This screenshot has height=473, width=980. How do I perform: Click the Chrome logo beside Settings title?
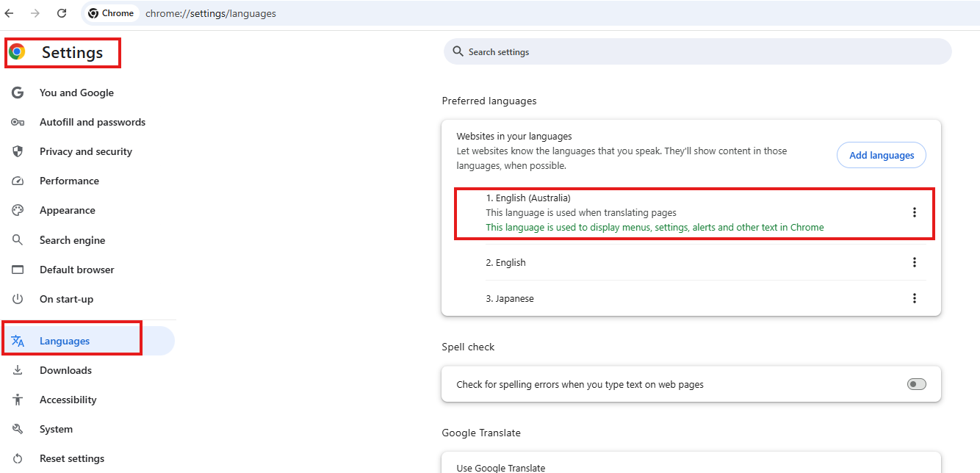click(17, 52)
